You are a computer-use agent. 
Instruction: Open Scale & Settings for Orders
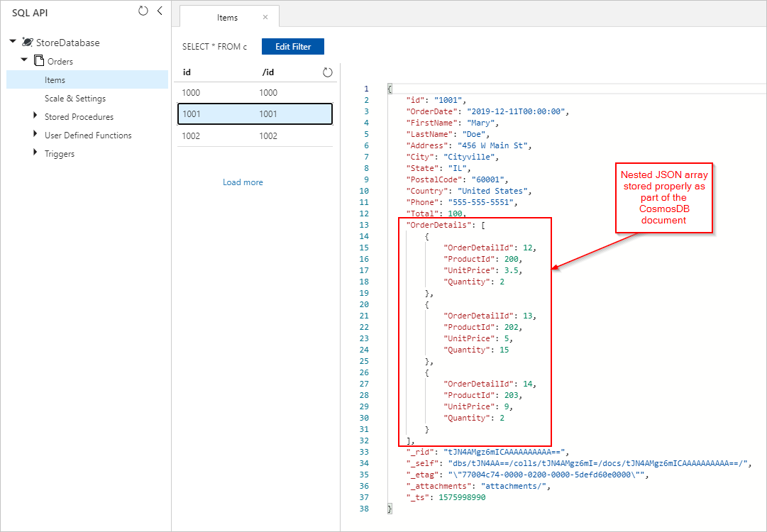pos(74,98)
